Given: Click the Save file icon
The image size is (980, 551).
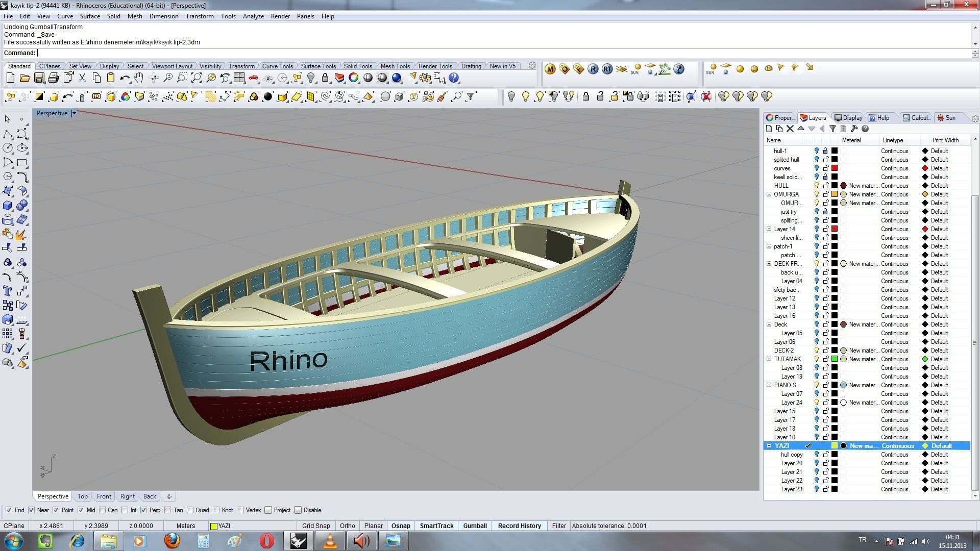Looking at the screenshot, I should point(39,78).
